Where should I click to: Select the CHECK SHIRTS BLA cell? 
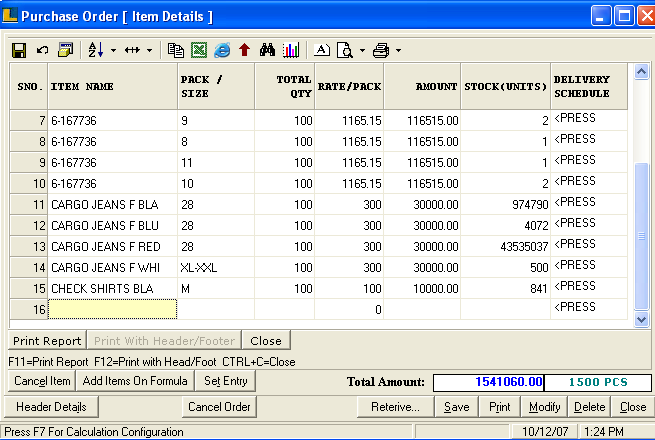click(x=112, y=288)
